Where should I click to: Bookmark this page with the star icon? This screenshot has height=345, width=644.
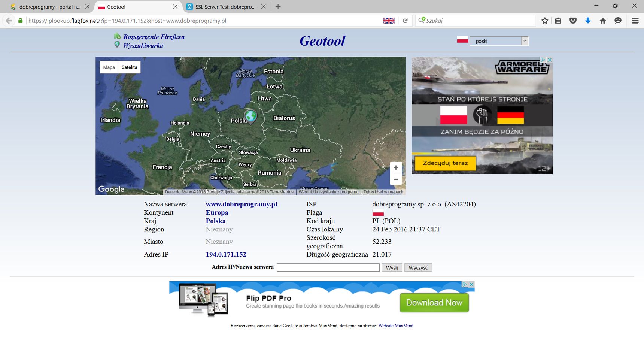pos(545,21)
